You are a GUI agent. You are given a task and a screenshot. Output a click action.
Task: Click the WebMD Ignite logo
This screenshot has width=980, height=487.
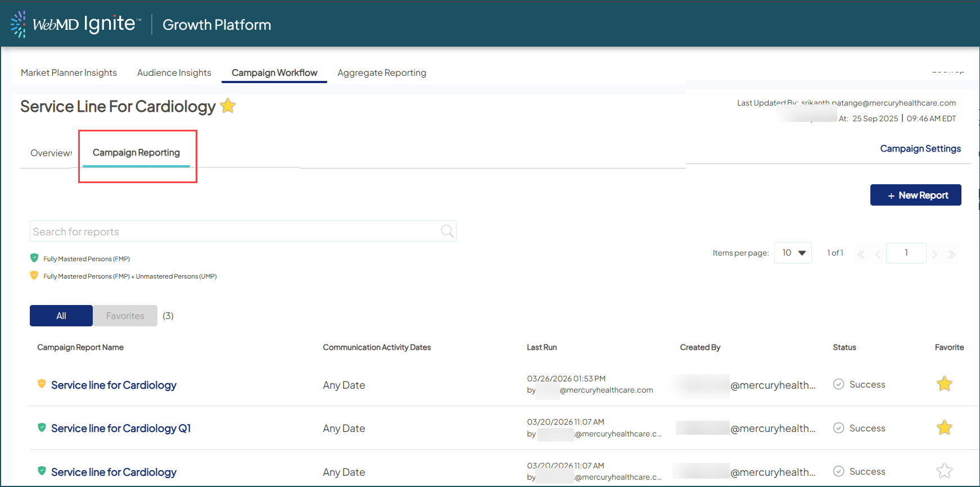pyautogui.click(x=75, y=24)
